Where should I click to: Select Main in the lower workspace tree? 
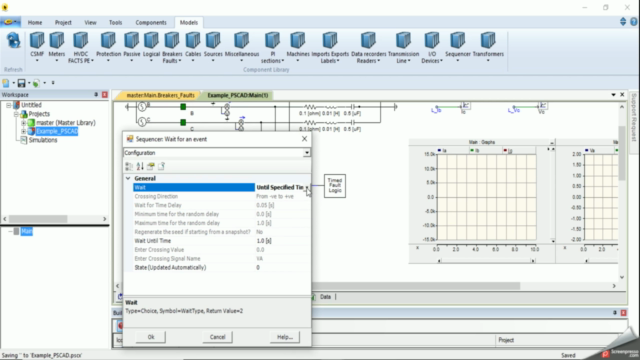tap(27, 231)
